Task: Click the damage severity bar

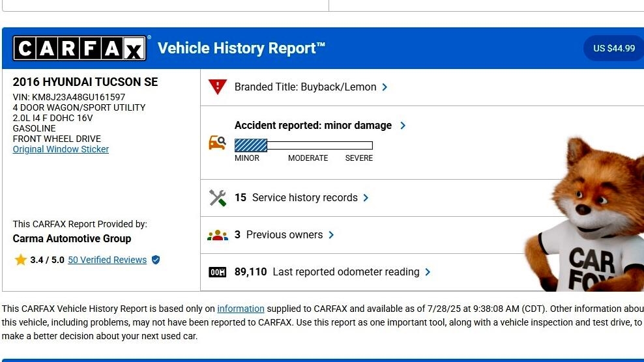Action: tap(303, 145)
